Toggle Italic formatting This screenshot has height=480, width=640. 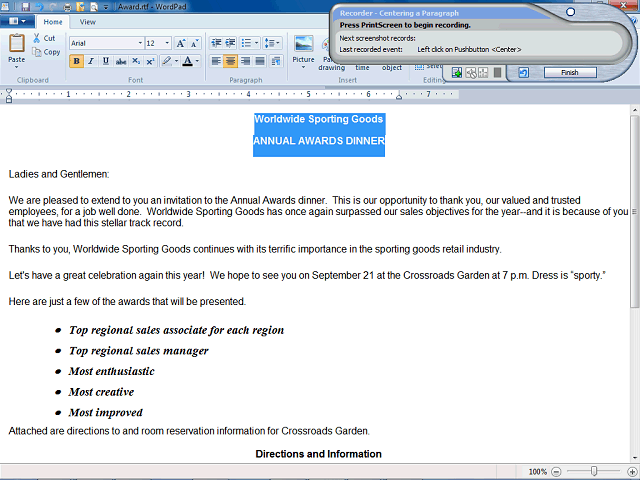(91, 61)
